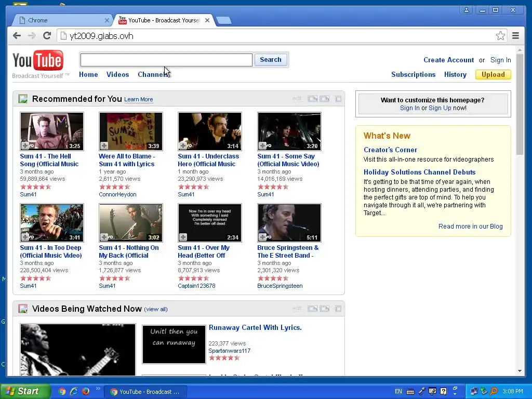Click the Chrome user profile icon
The image size is (532, 399).
click(467, 10)
